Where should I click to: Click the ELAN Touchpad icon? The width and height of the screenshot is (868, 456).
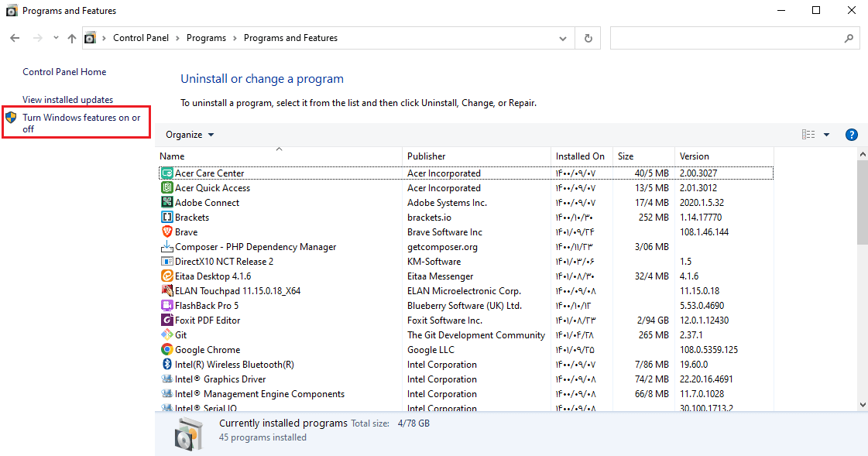(x=166, y=290)
